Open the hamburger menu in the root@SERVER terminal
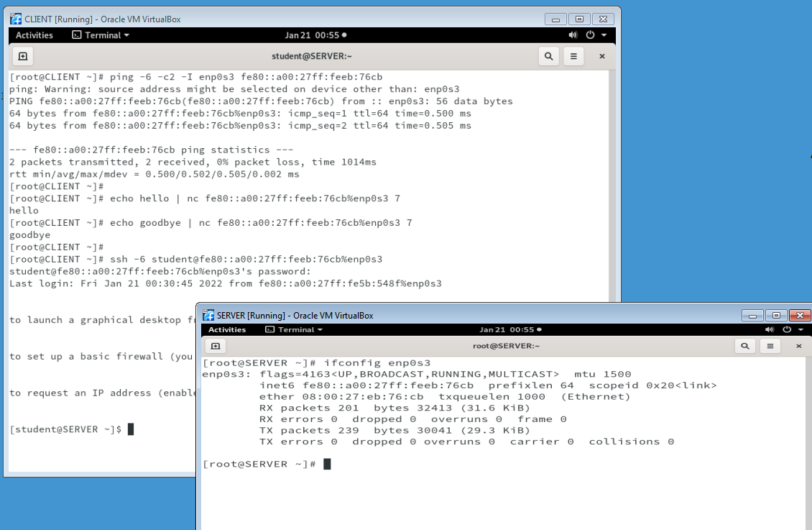 click(x=770, y=346)
